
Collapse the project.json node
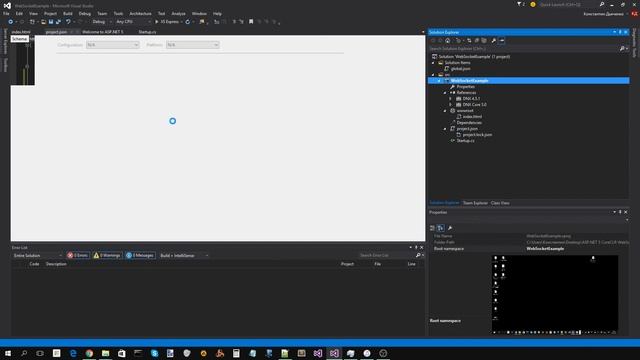[x=445, y=129]
